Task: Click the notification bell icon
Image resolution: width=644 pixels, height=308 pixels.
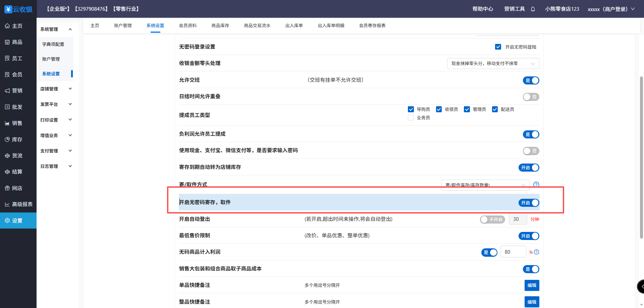Action: 533,9
